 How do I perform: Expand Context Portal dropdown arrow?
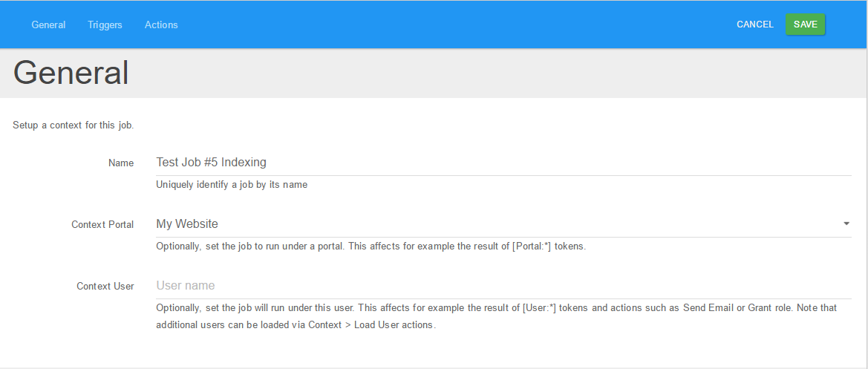(x=846, y=224)
